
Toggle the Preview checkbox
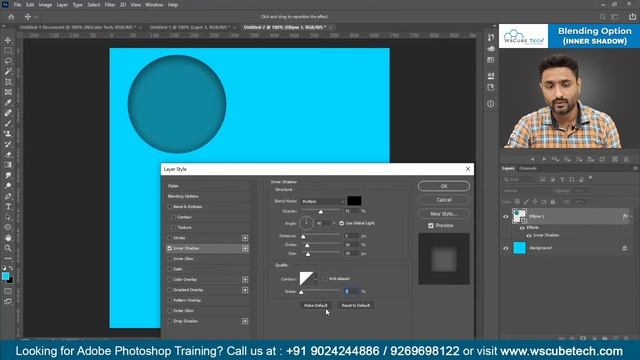tap(431, 226)
